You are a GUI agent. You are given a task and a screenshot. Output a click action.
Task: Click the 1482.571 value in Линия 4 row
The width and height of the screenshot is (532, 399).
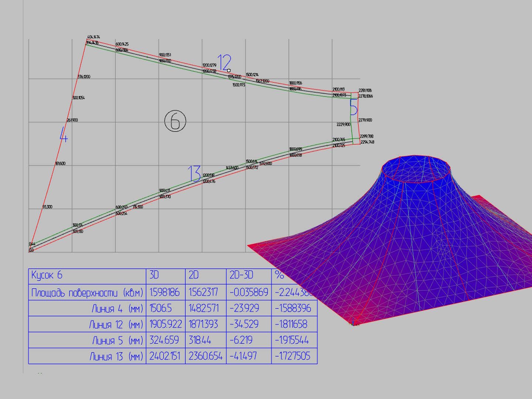204,308
